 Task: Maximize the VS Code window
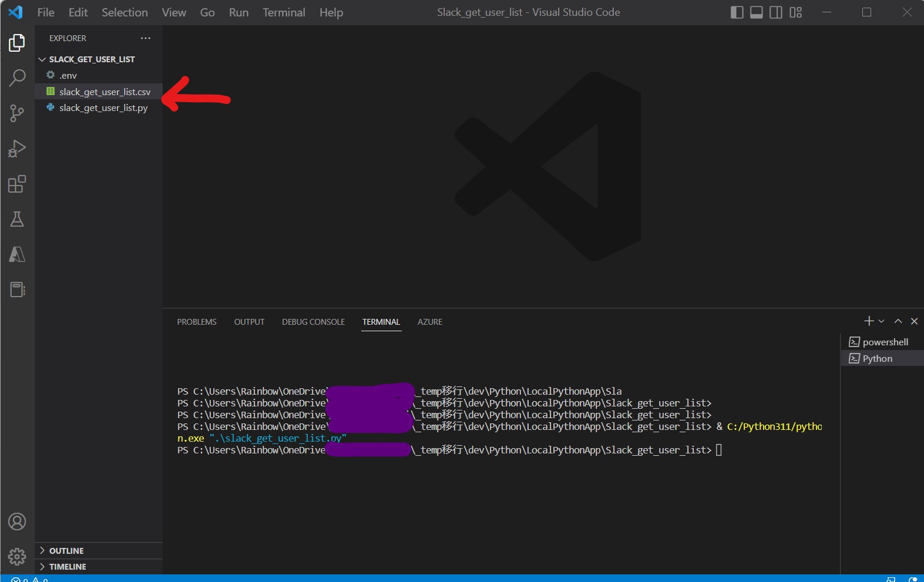click(x=866, y=12)
